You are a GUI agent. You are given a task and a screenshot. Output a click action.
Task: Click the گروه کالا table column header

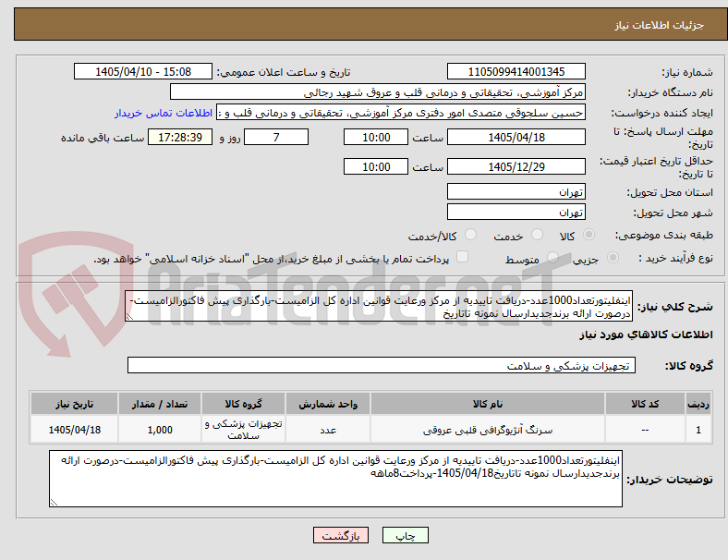(243, 404)
